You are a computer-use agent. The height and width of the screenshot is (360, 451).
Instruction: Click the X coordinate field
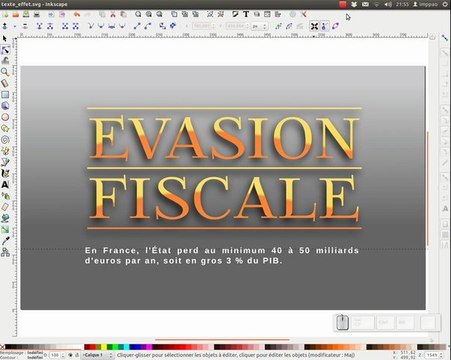point(203,26)
